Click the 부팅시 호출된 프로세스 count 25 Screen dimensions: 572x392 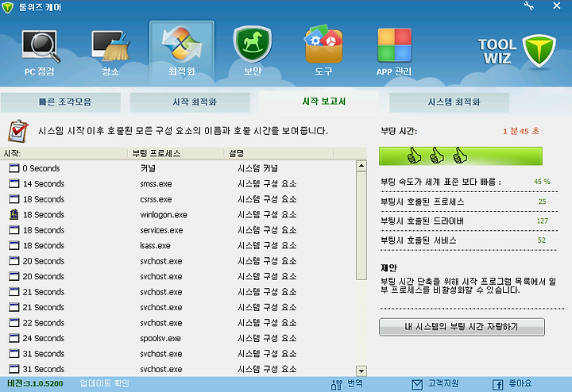(542, 202)
